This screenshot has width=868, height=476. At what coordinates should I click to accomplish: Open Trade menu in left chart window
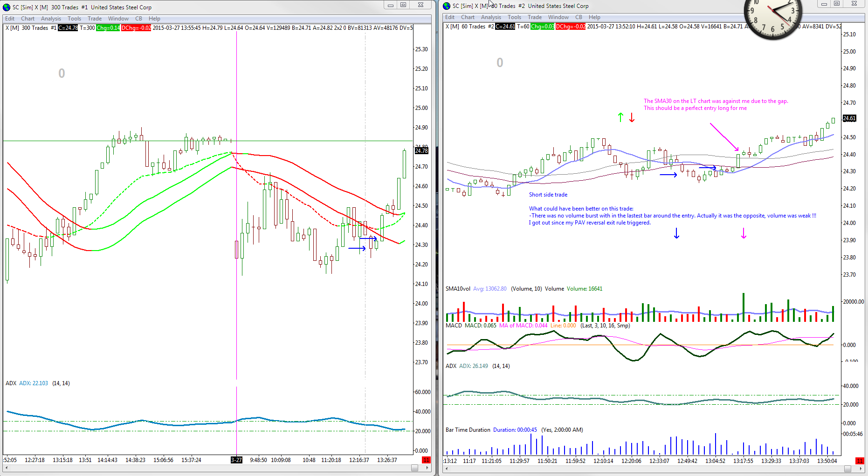95,19
